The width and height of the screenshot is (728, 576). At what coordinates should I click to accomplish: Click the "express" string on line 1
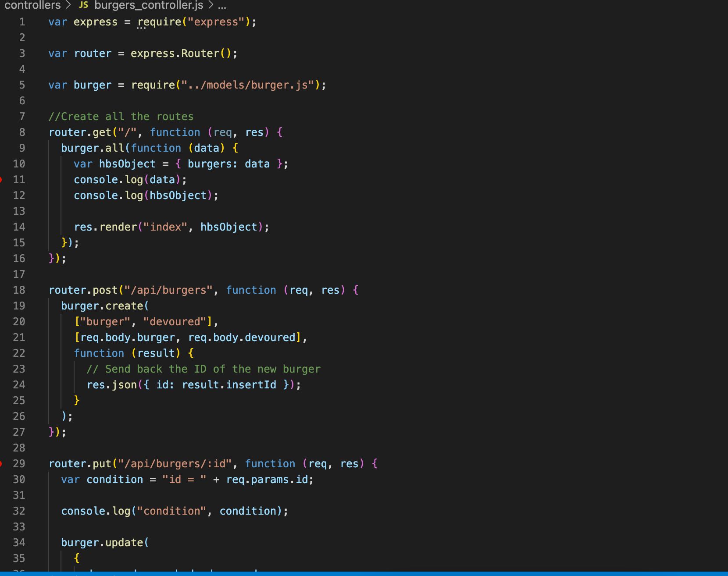pos(216,22)
